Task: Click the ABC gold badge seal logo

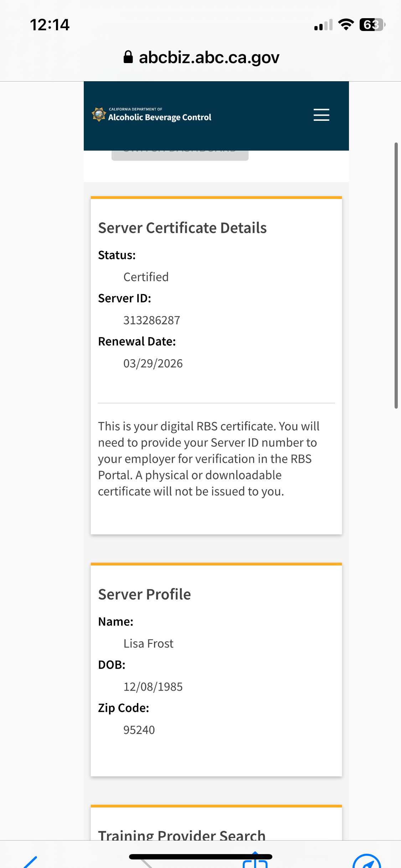Action: (99, 114)
